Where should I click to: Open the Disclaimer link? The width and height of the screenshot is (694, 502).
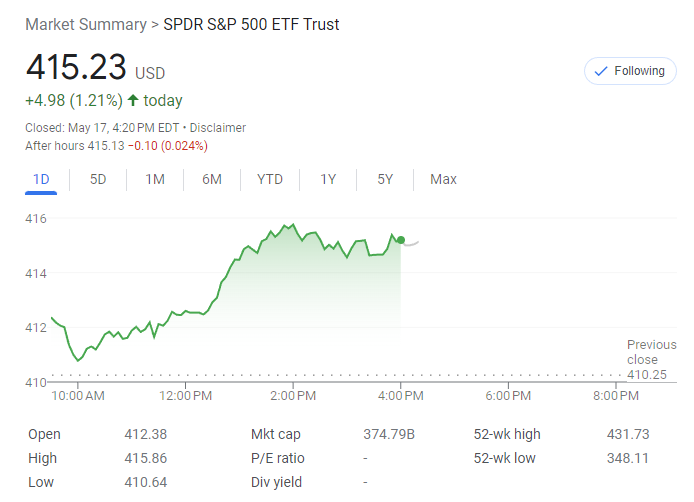click(218, 128)
